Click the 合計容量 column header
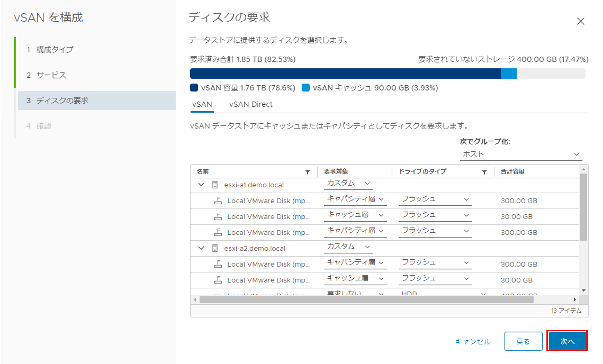 pyautogui.click(x=513, y=172)
